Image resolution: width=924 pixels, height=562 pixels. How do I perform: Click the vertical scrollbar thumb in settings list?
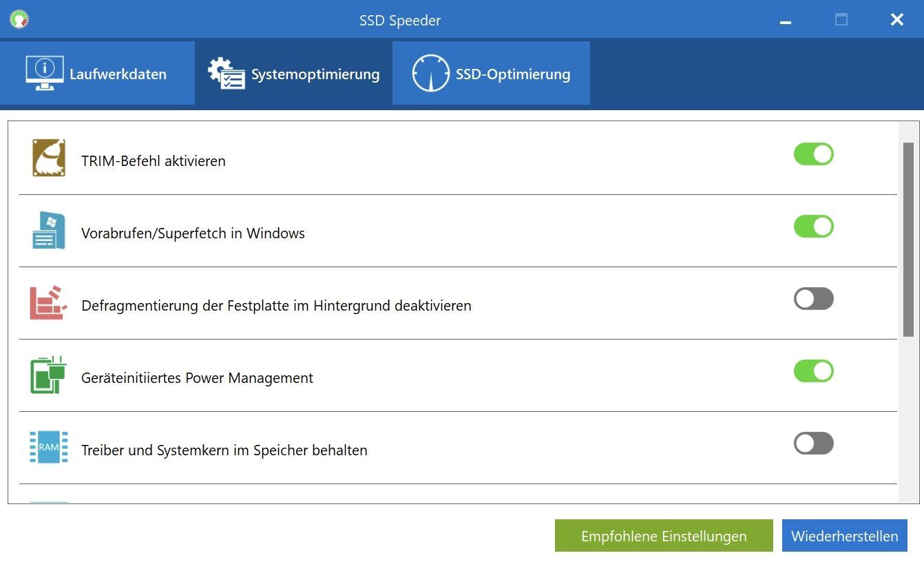(x=908, y=240)
